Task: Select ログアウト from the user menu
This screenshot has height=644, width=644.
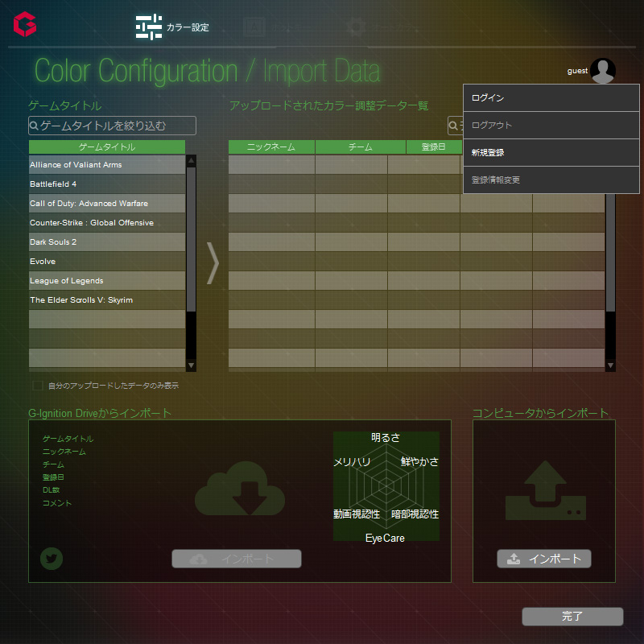Action: (x=551, y=126)
